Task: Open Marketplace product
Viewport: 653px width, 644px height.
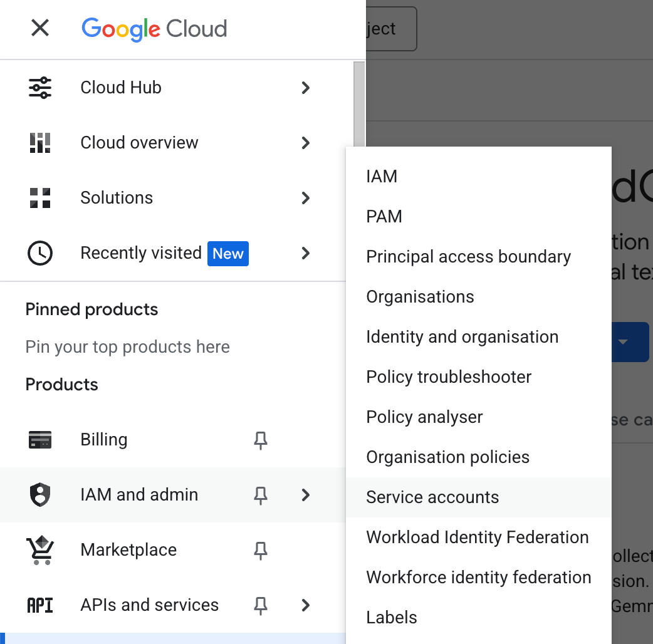Action: pos(173,550)
